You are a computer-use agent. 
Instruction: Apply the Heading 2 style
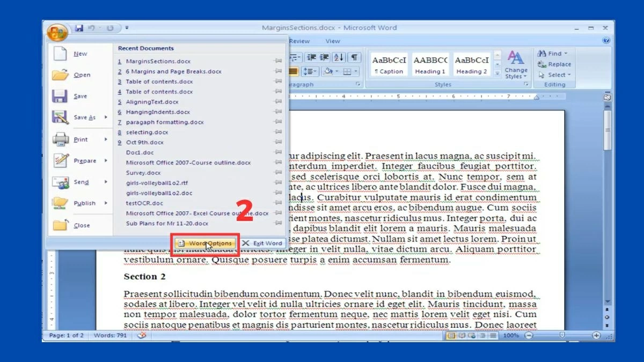pos(472,65)
